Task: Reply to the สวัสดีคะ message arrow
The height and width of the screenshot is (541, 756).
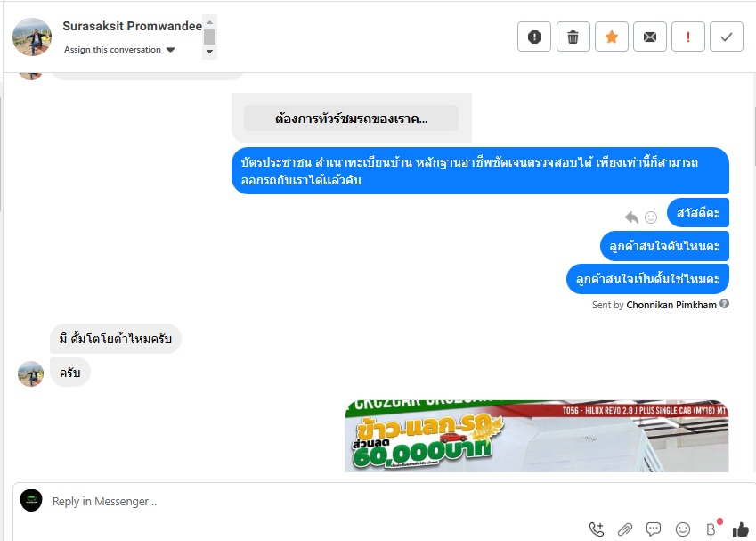Action: click(x=631, y=217)
